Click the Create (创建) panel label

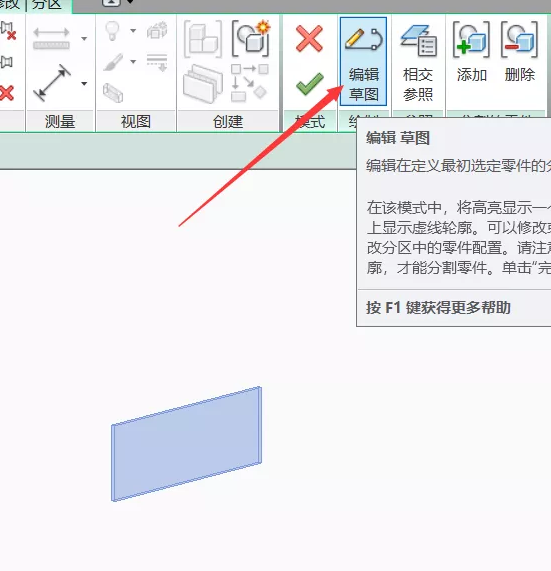(x=228, y=121)
